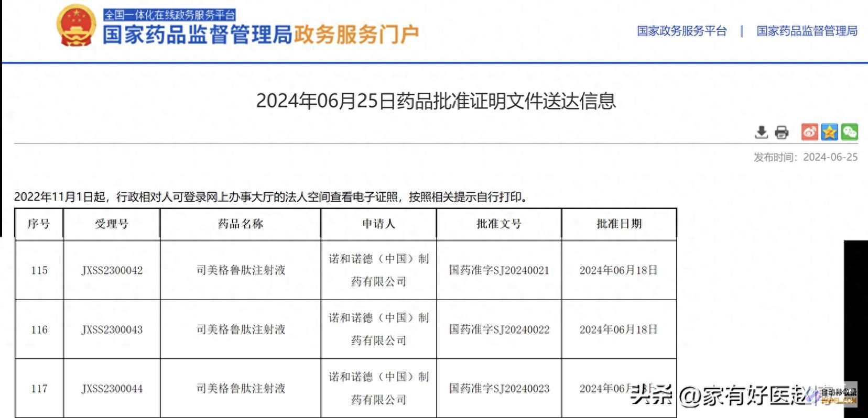Click the 全国一体化在线政务服务平台 banner
The image size is (868, 418).
click(x=169, y=15)
